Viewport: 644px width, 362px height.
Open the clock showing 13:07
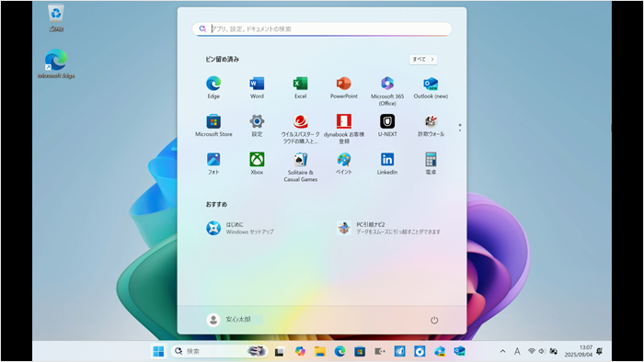coord(579,351)
